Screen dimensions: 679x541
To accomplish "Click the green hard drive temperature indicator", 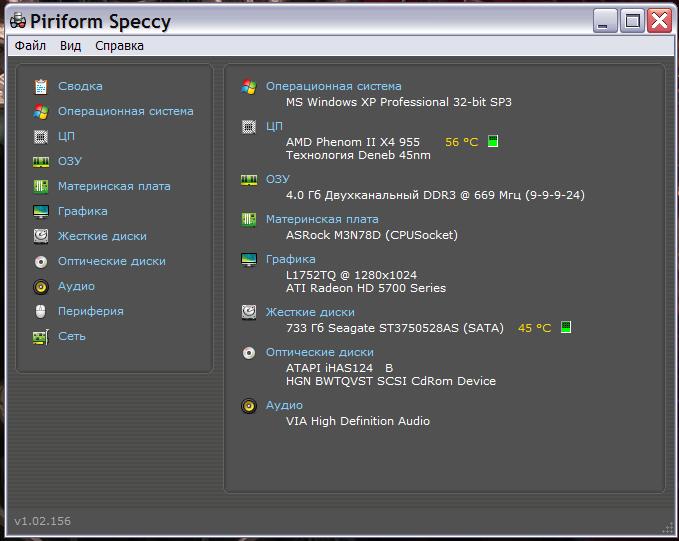I will (x=566, y=327).
